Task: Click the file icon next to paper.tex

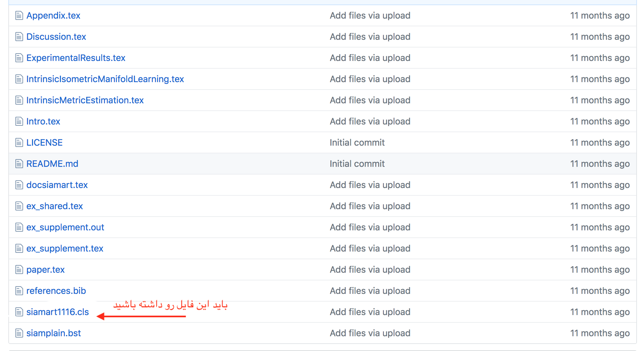Action: tap(19, 270)
